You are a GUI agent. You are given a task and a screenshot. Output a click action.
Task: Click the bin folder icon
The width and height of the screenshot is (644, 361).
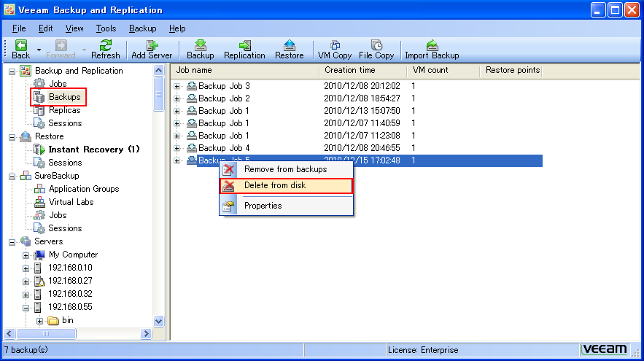click(x=53, y=320)
